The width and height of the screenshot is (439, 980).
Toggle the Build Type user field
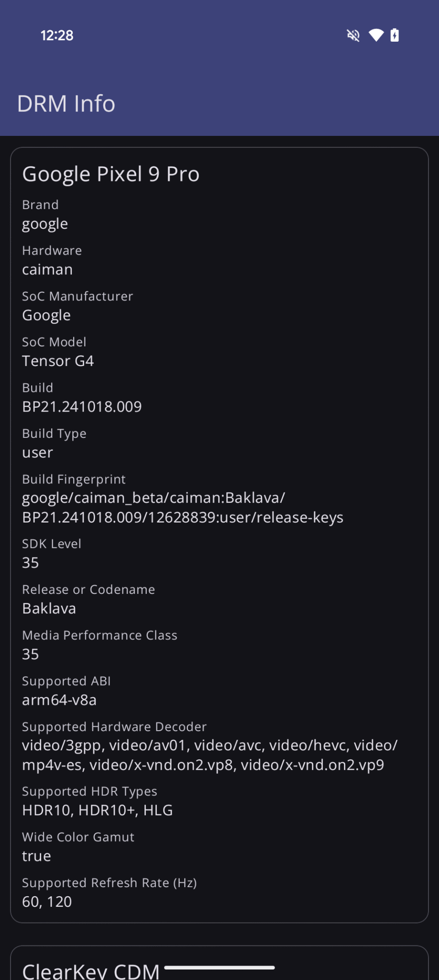tap(37, 452)
